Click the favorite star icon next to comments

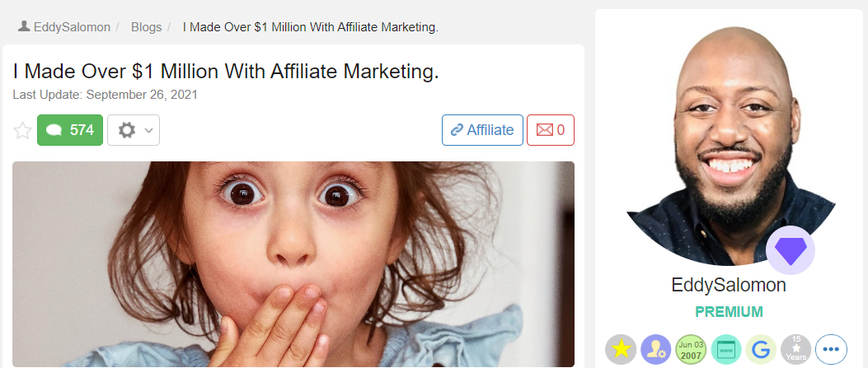coord(23,131)
